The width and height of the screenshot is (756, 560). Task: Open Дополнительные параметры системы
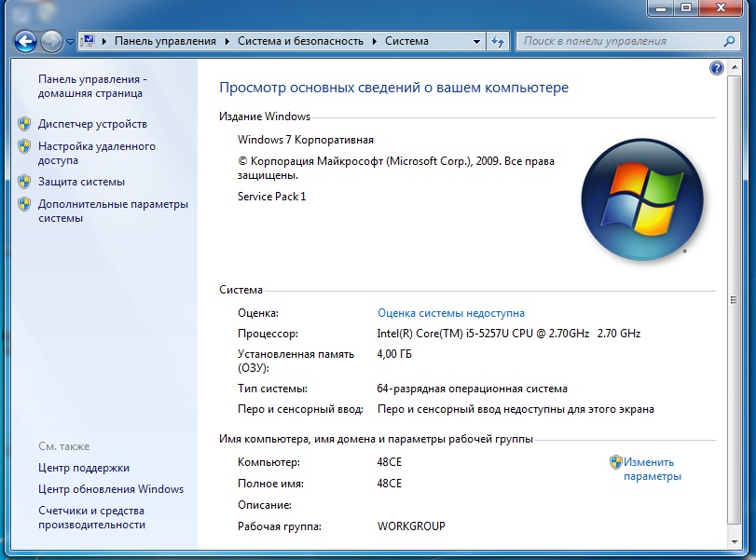pos(112,211)
